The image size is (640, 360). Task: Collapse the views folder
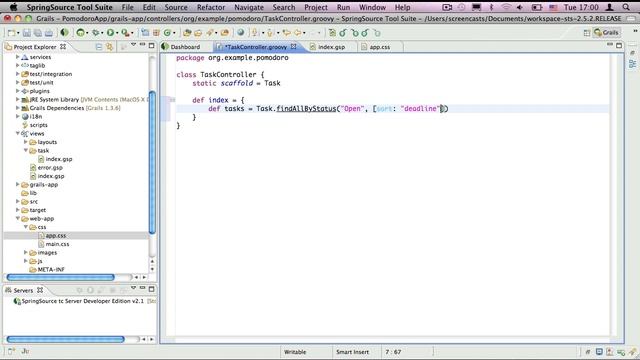click(18, 133)
